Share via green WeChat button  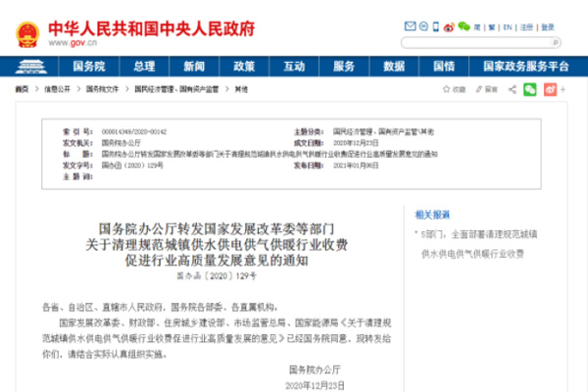pos(530,89)
